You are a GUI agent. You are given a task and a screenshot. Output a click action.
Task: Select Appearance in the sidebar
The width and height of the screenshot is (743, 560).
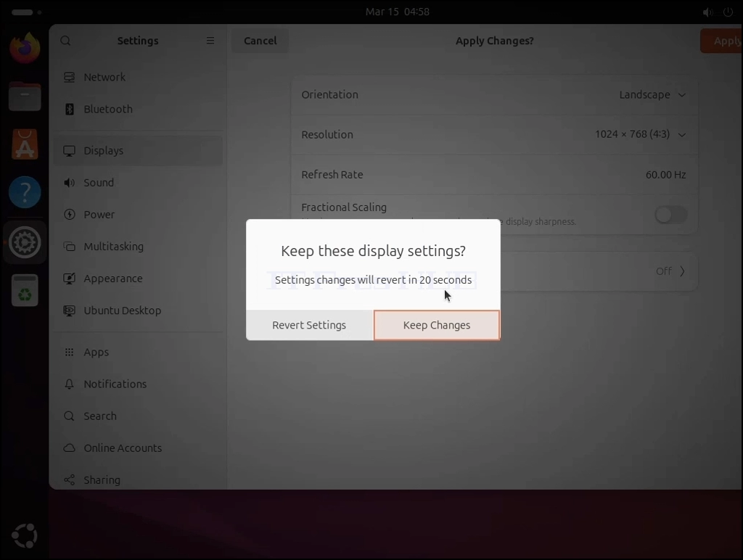click(138, 279)
